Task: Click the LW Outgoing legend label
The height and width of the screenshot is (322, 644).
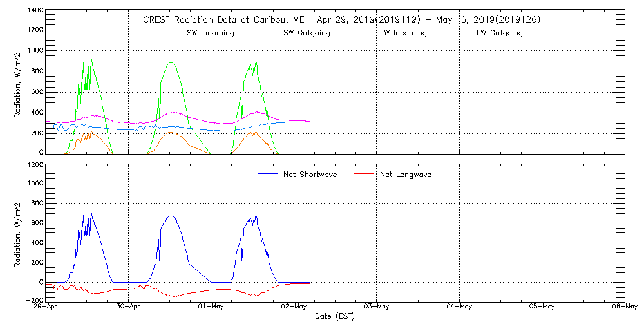Action: pos(499,33)
